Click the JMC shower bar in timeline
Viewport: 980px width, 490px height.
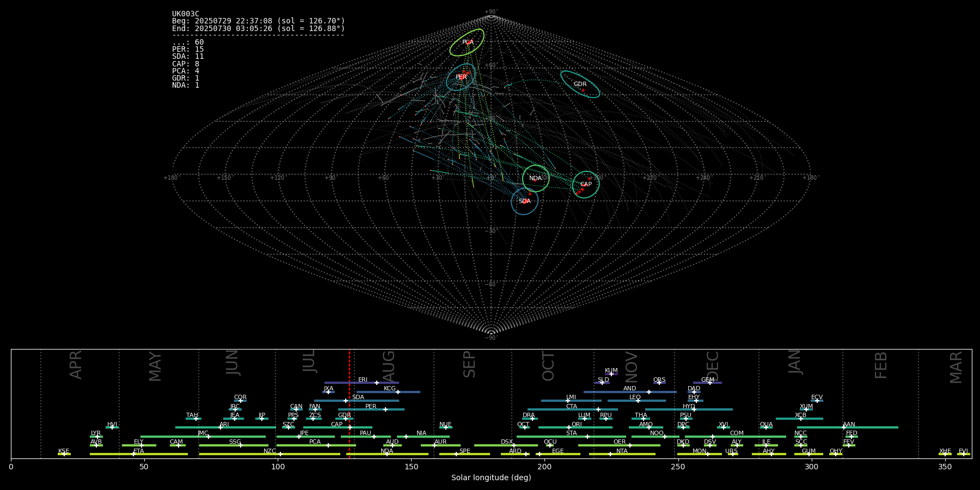pyautogui.click(x=203, y=436)
